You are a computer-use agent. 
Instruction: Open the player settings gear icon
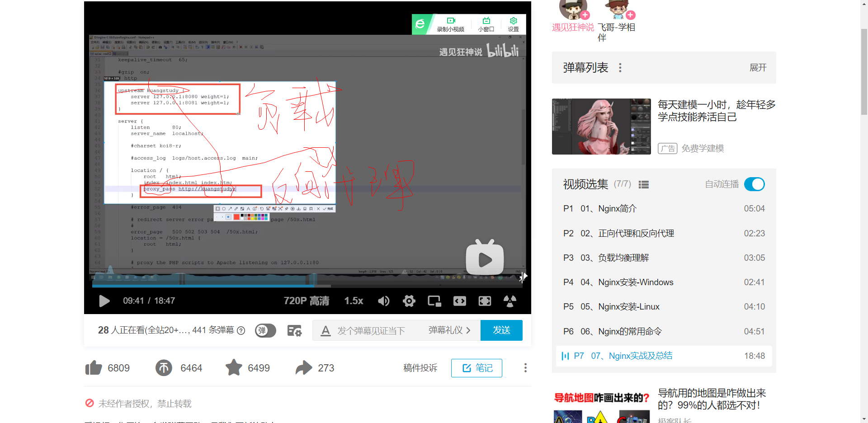click(x=409, y=301)
